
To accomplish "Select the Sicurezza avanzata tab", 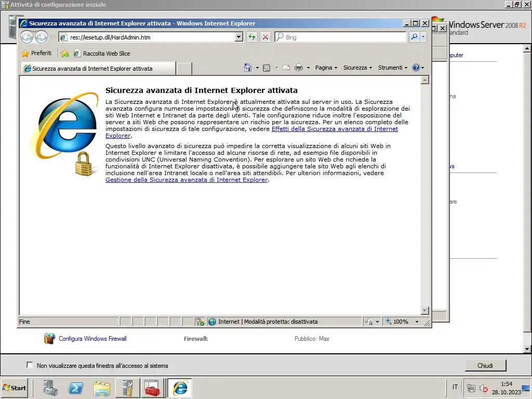I will pos(98,69).
